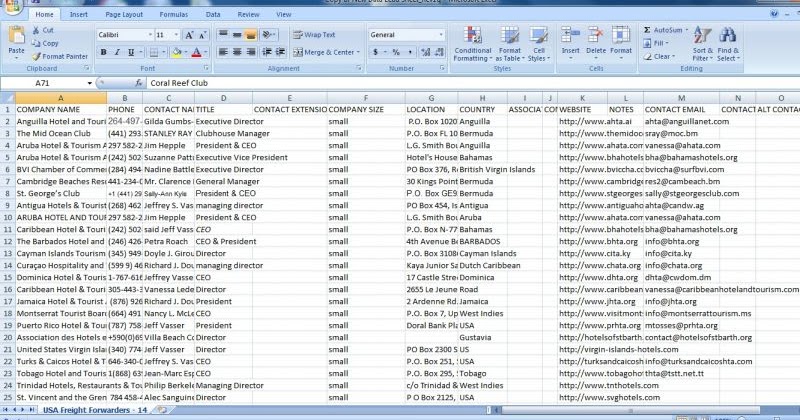800x420 pixels.
Task: Cut the selection with scissors icon
Action: pos(43,30)
